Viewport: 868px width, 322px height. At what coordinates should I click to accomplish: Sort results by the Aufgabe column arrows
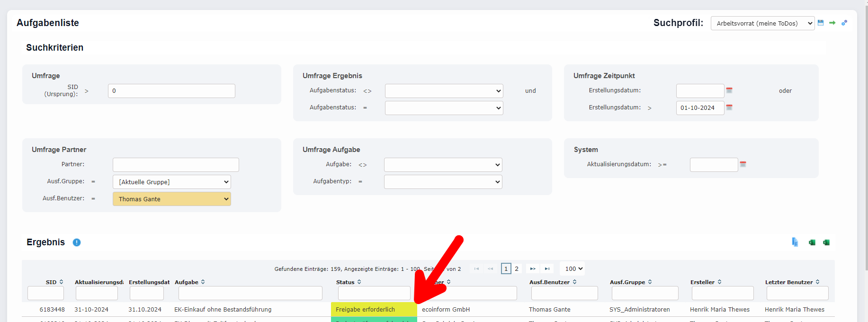pyautogui.click(x=203, y=282)
